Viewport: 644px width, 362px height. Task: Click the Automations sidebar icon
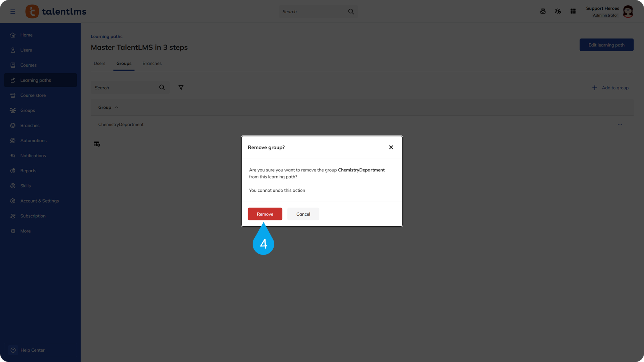pos(13,141)
